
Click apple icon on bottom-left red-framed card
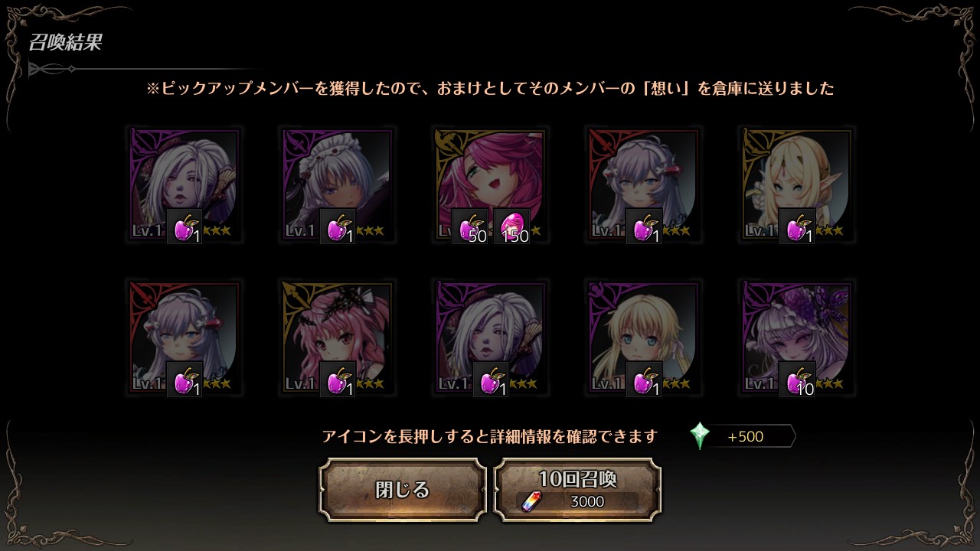click(x=185, y=380)
